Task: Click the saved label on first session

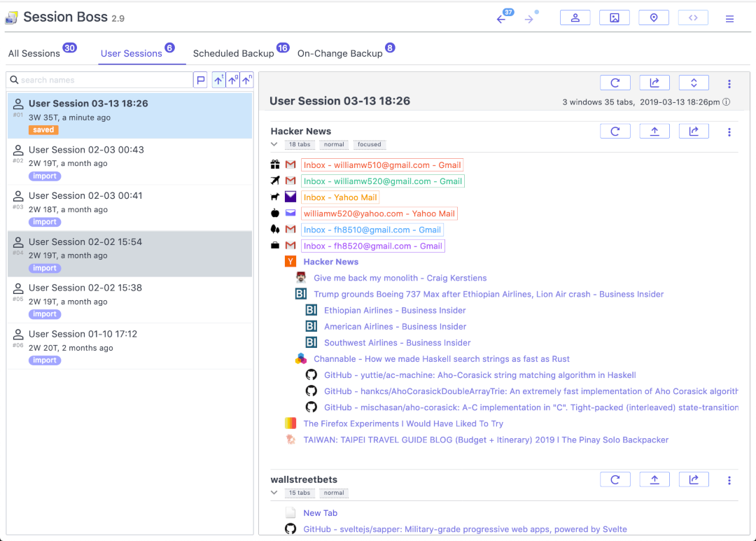Action: point(43,129)
